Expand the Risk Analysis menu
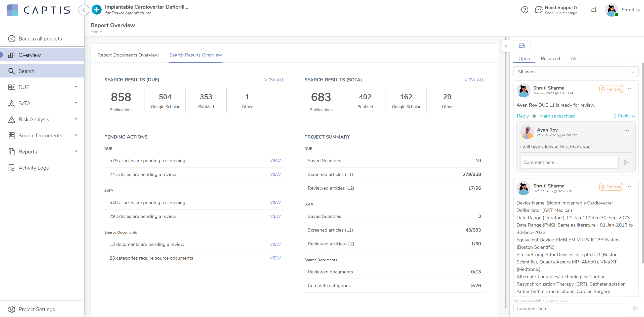Viewport: 644px width, 317px height. (x=76, y=119)
